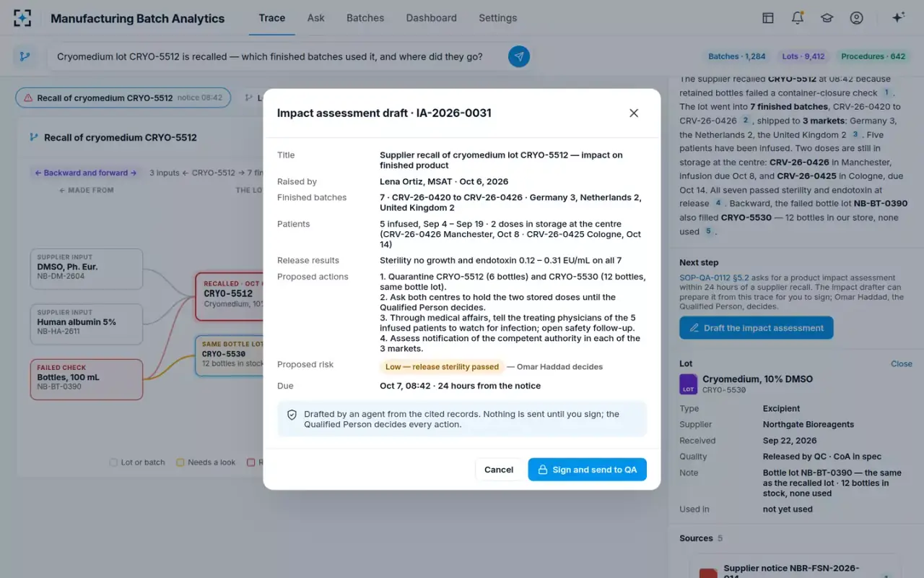Open notifications bell
The height and width of the screenshot is (578, 924).
point(798,18)
